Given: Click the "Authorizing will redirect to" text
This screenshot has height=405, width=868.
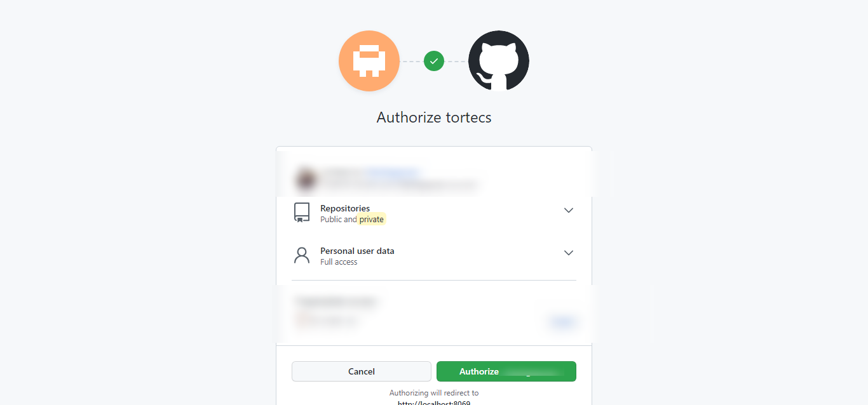Looking at the screenshot, I should tap(434, 393).
